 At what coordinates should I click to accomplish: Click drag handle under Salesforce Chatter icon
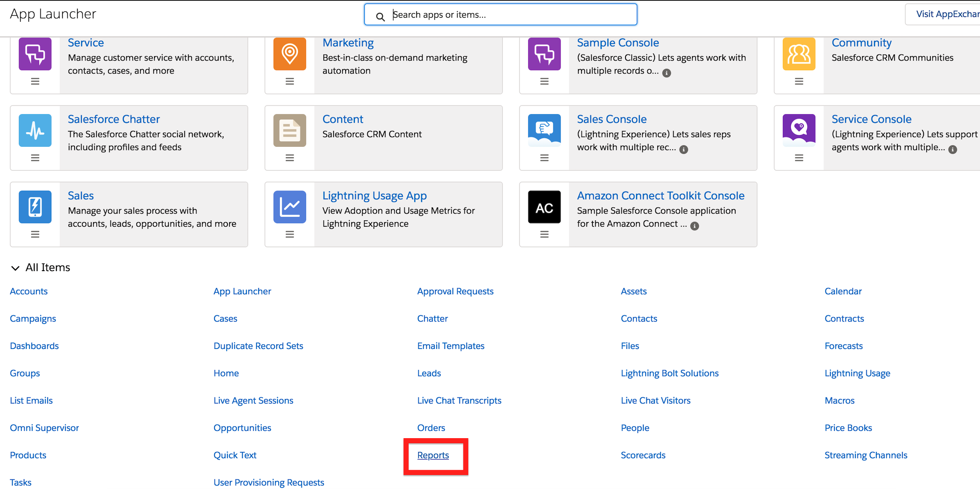[x=35, y=158]
